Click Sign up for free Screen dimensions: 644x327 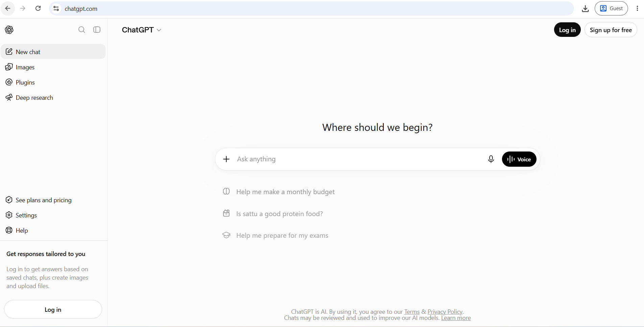coord(611,30)
